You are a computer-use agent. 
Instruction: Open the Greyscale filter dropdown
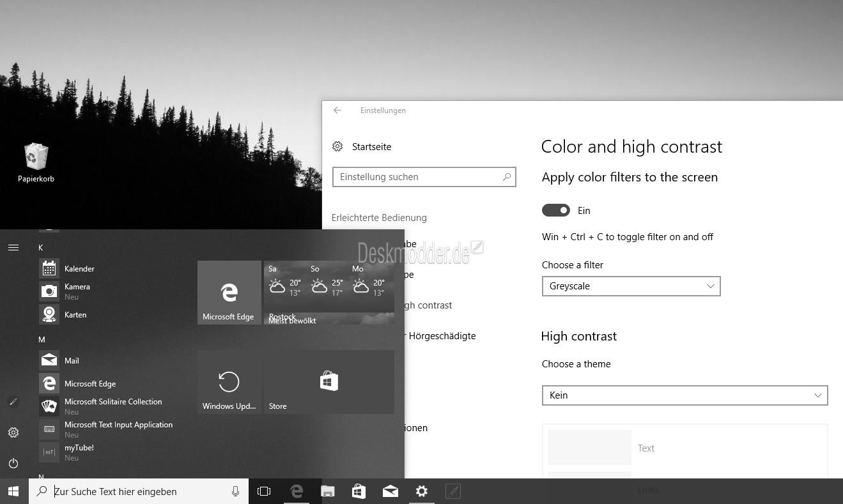pyautogui.click(x=631, y=286)
